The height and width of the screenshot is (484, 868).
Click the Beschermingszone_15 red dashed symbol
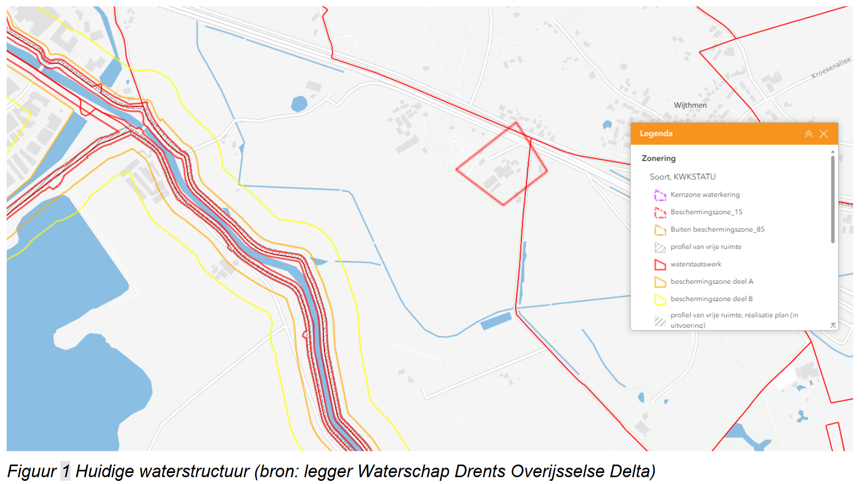pyautogui.click(x=660, y=212)
